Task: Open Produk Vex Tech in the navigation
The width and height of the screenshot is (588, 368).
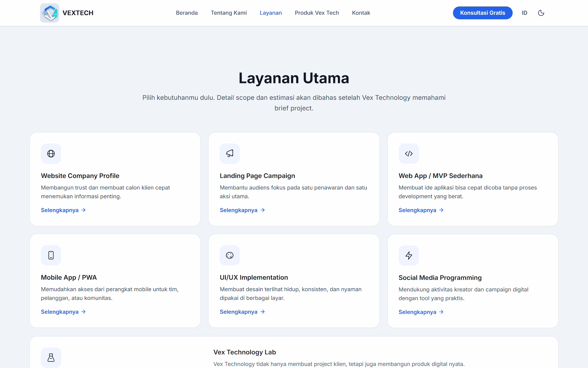Action: tap(317, 13)
